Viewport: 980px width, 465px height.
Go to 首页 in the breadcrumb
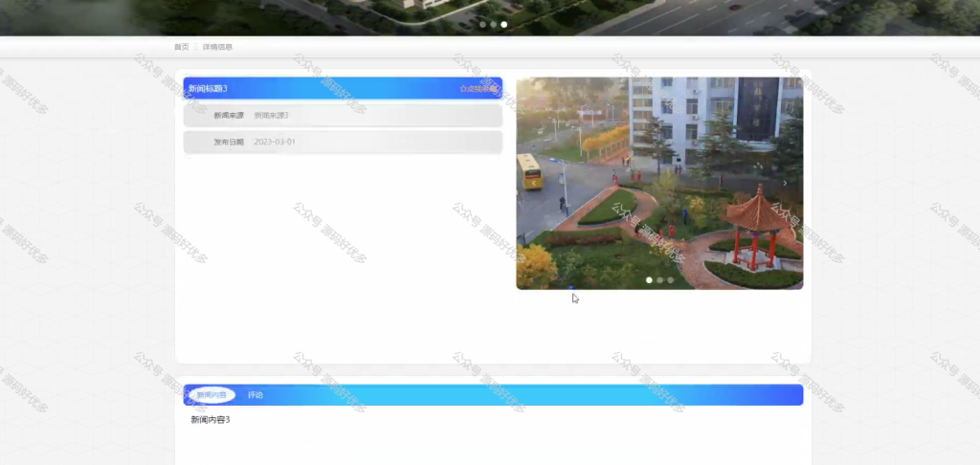click(181, 47)
